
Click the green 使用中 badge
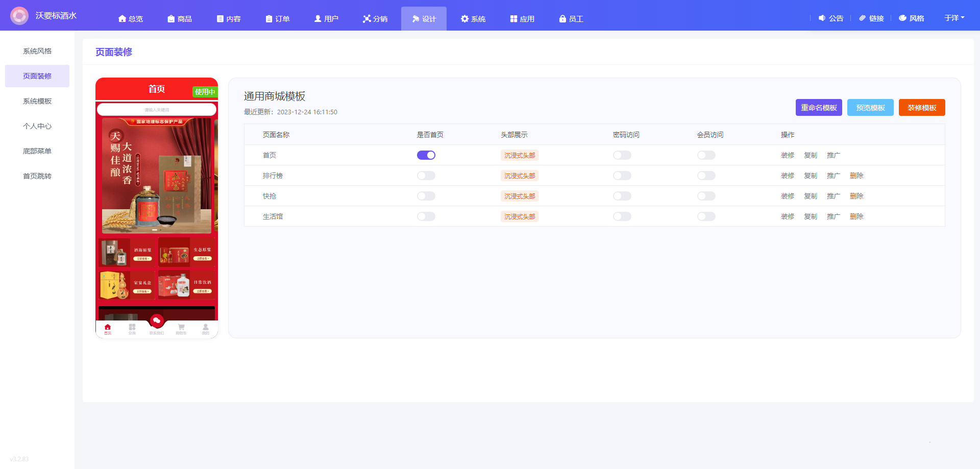point(205,92)
